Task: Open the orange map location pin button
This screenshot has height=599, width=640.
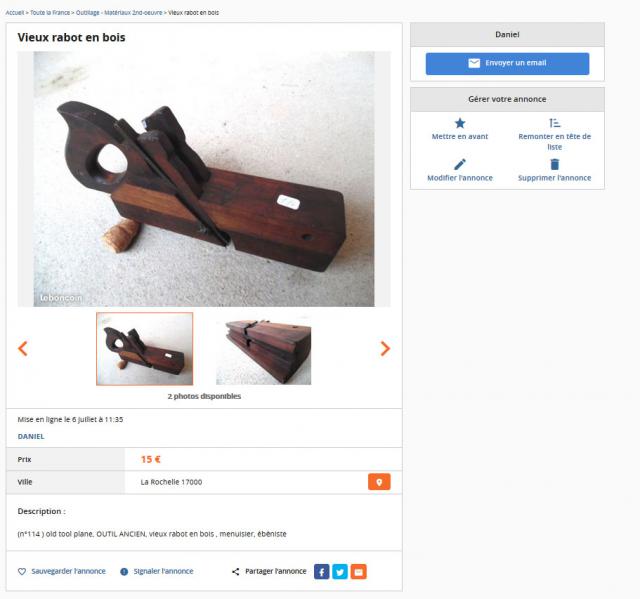Action: click(x=379, y=482)
